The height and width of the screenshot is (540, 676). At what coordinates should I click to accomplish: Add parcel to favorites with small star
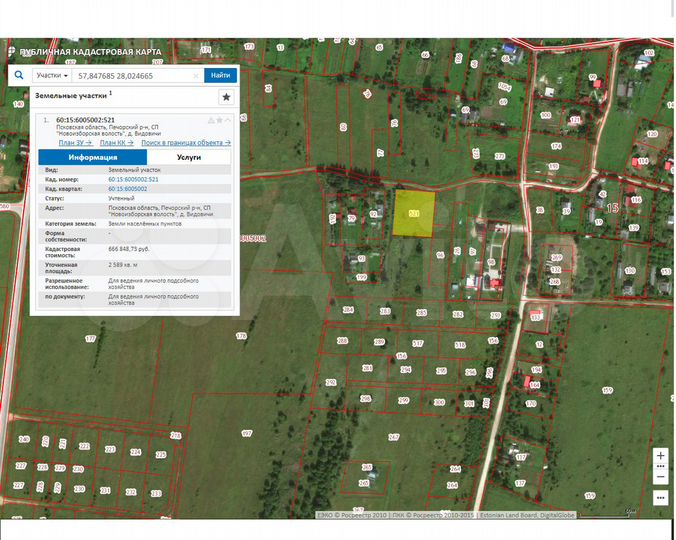click(220, 119)
